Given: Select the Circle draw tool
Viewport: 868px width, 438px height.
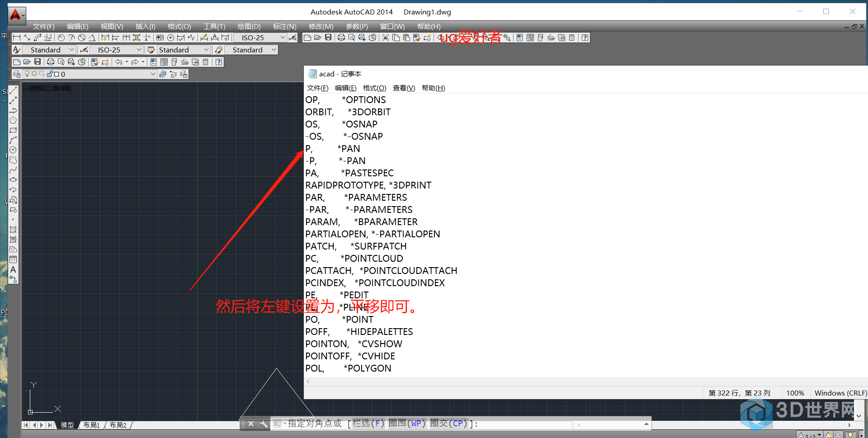Looking at the screenshot, I should point(13,150).
